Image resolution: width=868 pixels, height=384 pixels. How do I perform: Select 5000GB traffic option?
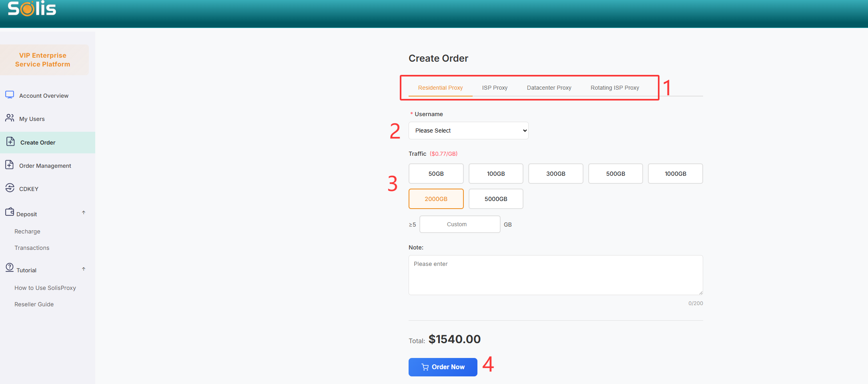coord(496,199)
